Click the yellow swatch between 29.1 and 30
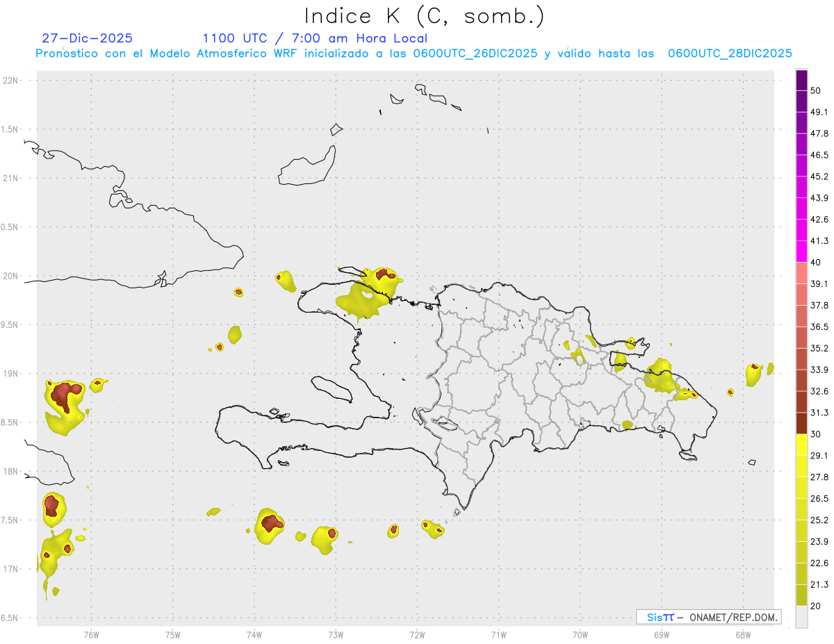The width and height of the screenshot is (834, 644). click(x=802, y=445)
